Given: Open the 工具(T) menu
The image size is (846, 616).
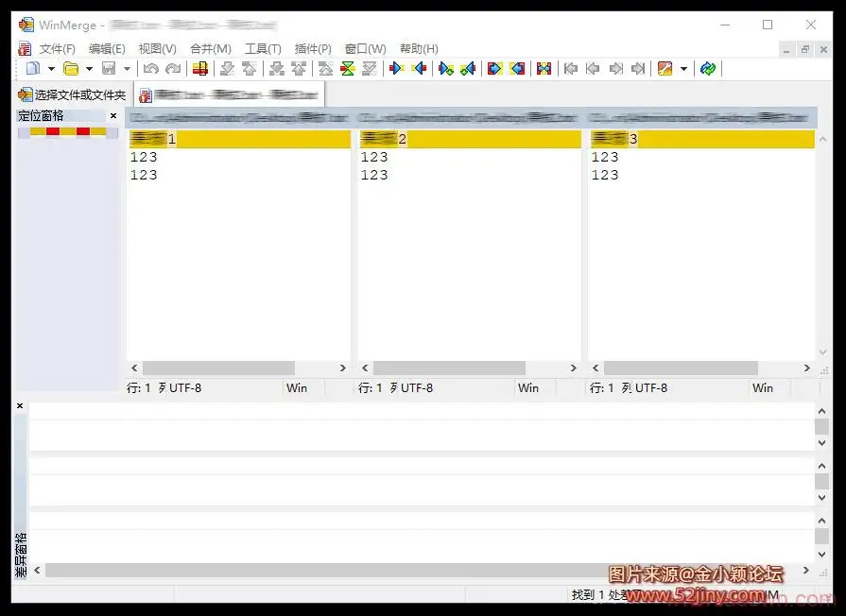Looking at the screenshot, I should (263, 48).
